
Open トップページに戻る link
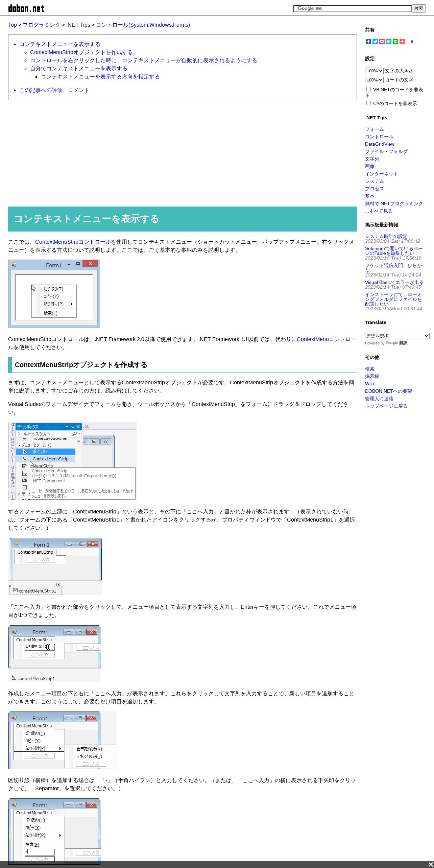(386, 406)
